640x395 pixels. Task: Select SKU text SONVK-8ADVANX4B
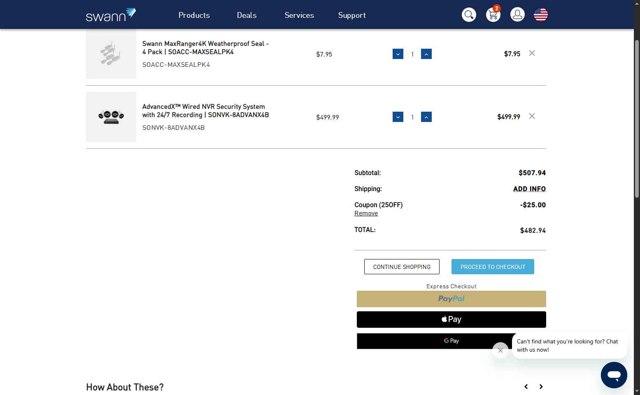coord(173,128)
